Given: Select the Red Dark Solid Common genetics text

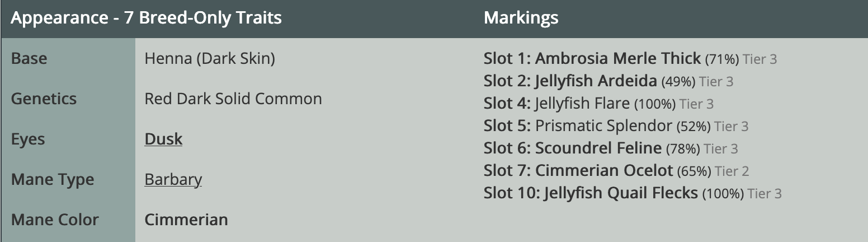Looking at the screenshot, I should pos(233,99).
